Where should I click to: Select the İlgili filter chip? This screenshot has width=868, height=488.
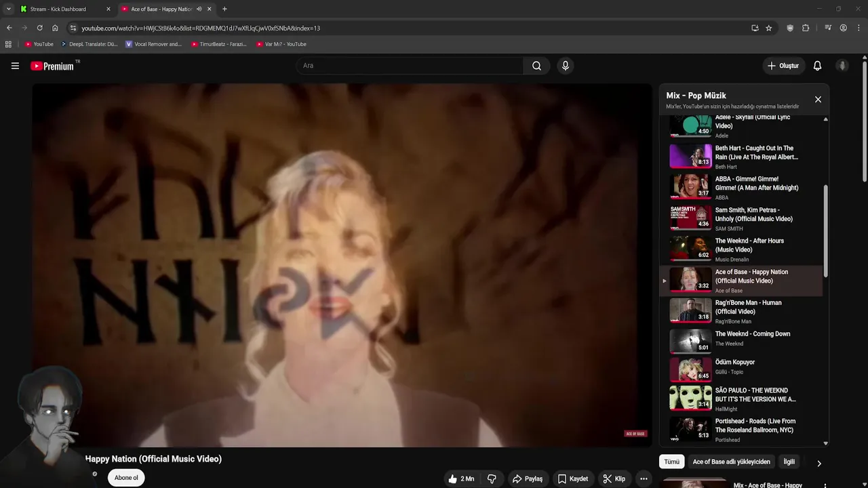point(789,462)
